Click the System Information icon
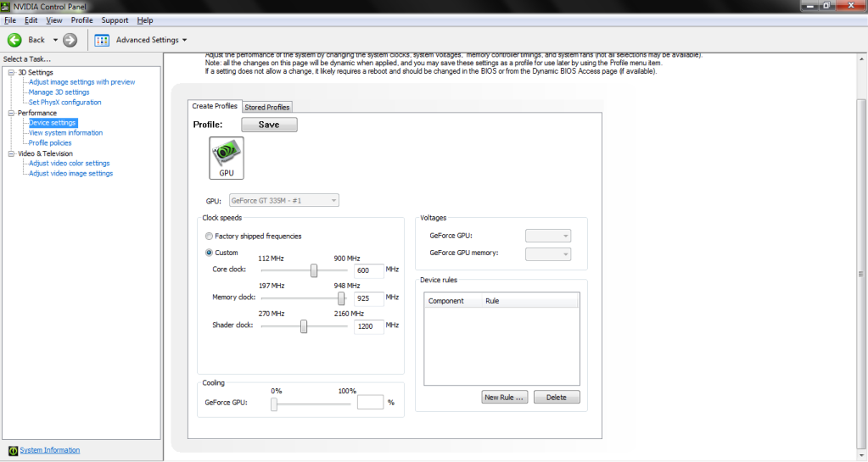 coord(14,450)
